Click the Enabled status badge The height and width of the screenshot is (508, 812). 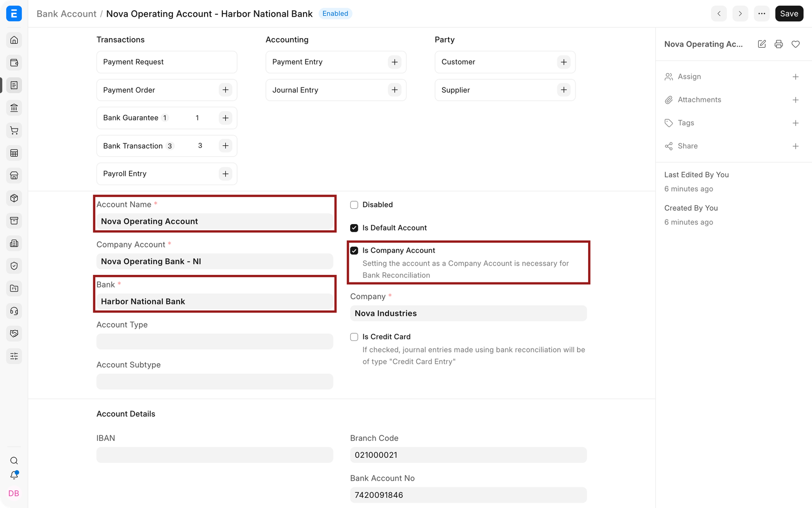pos(335,14)
